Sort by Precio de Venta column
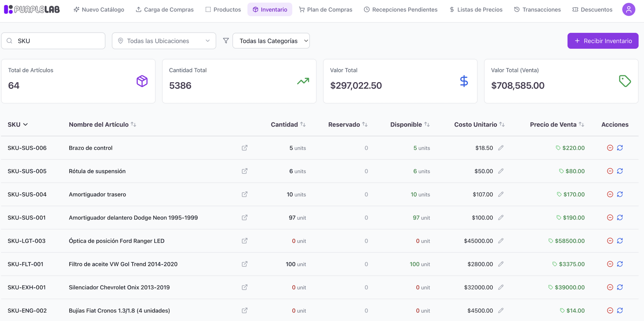Image resolution: width=644 pixels, height=321 pixels. [557, 124]
